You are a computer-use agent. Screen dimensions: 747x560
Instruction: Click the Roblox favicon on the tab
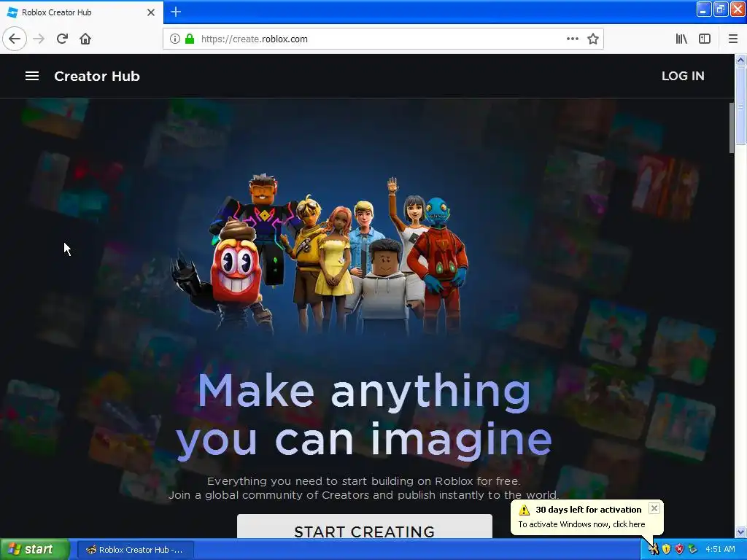(x=12, y=12)
